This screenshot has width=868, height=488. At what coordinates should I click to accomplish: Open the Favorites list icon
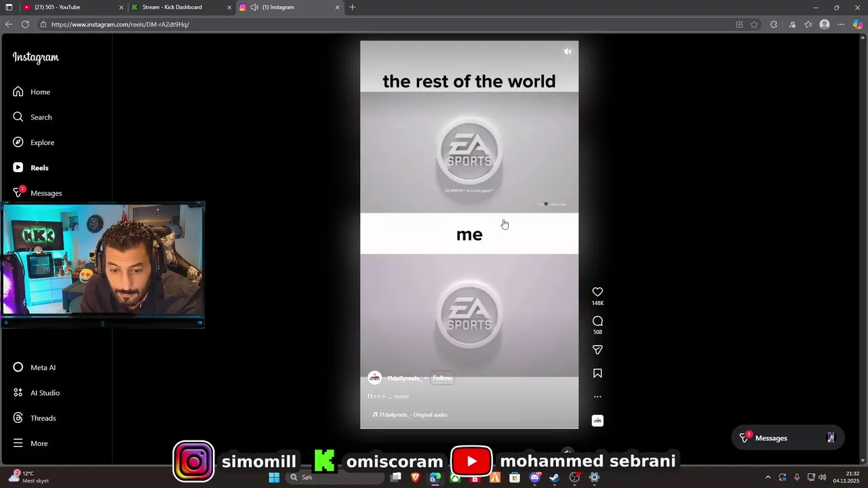coord(808,24)
